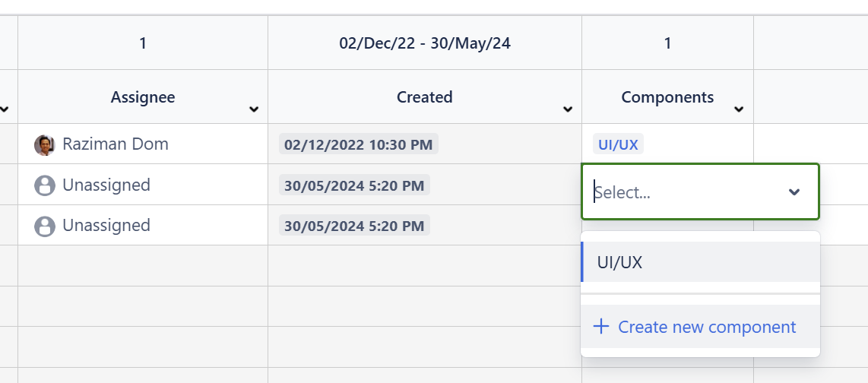Image resolution: width=868 pixels, height=383 pixels.
Task: Click the Components column header label
Action: [x=667, y=97]
